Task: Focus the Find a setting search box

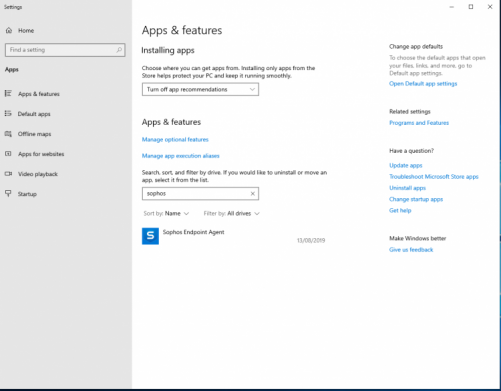Action: (x=65, y=50)
